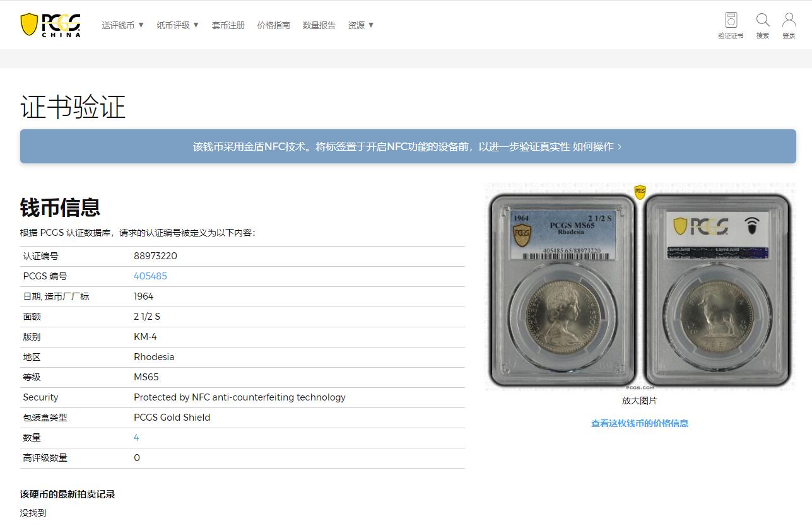812x526 pixels.
Task: Go to 数量报告 in navigation
Action: [319, 25]
